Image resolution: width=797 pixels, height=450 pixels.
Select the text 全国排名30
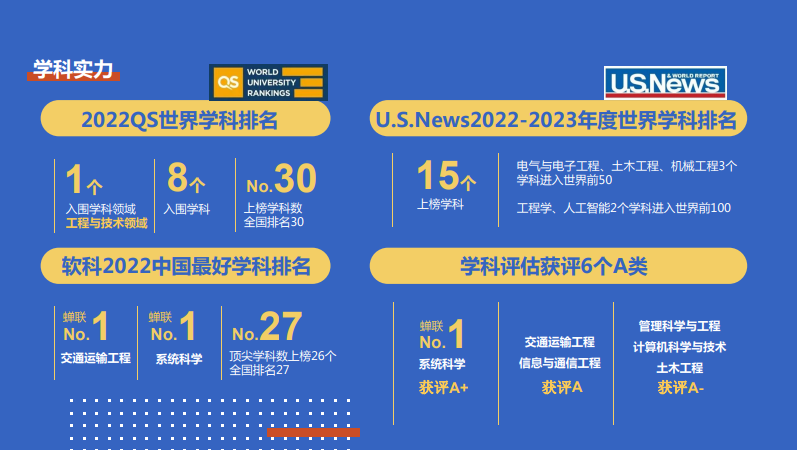274,222
